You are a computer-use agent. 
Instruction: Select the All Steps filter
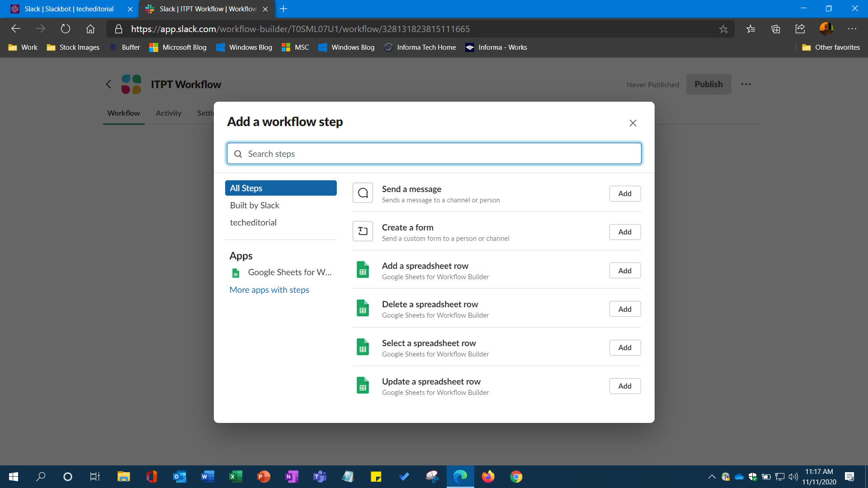246,188
